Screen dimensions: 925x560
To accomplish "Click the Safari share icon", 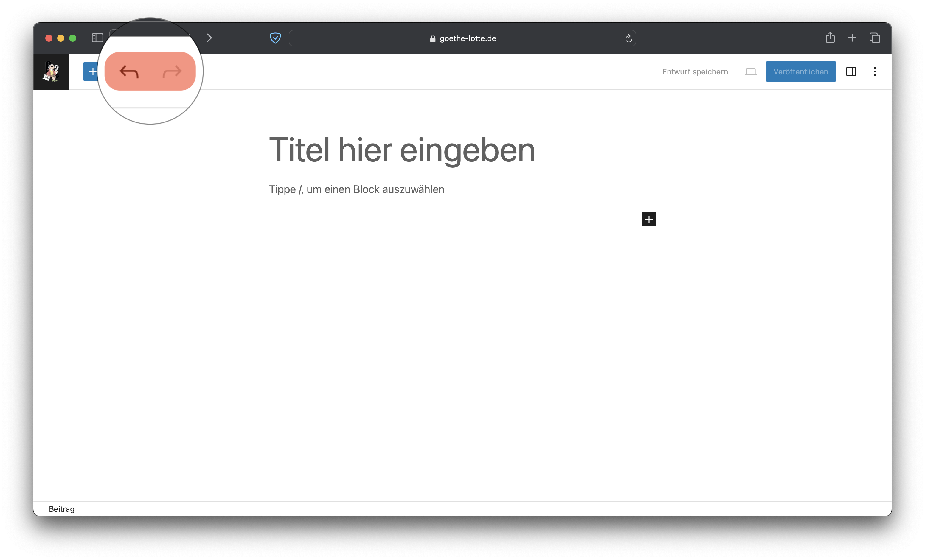I will click(x=830, y=38).
